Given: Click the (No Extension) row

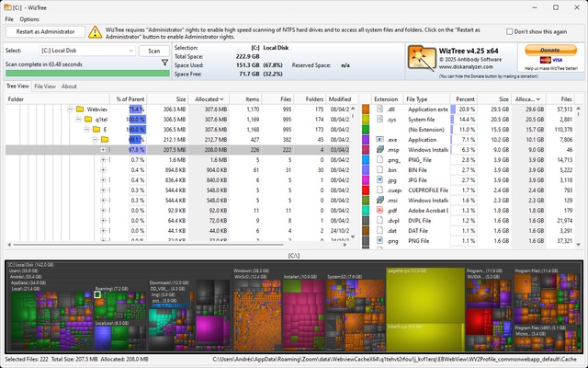Looking at the screenshot, I should pyautogui.click(x=468, y=130).
